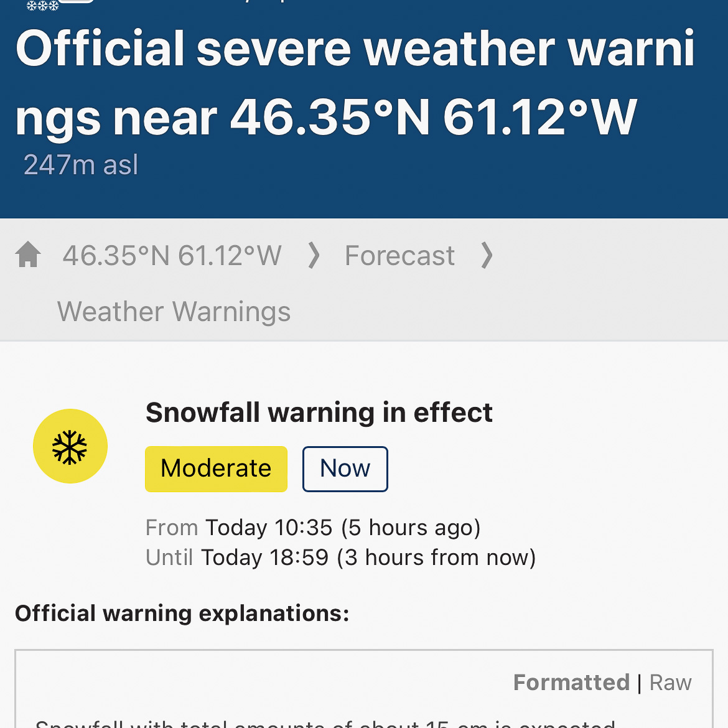Select the Weather Warnings breadcrumb item
Image resolution: width=728 pixels, height=728 pixels.
[174, 312]
